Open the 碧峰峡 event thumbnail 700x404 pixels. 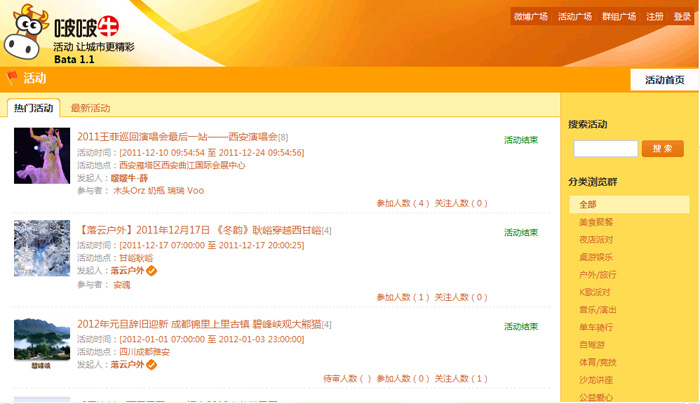[x=42, y=343]
